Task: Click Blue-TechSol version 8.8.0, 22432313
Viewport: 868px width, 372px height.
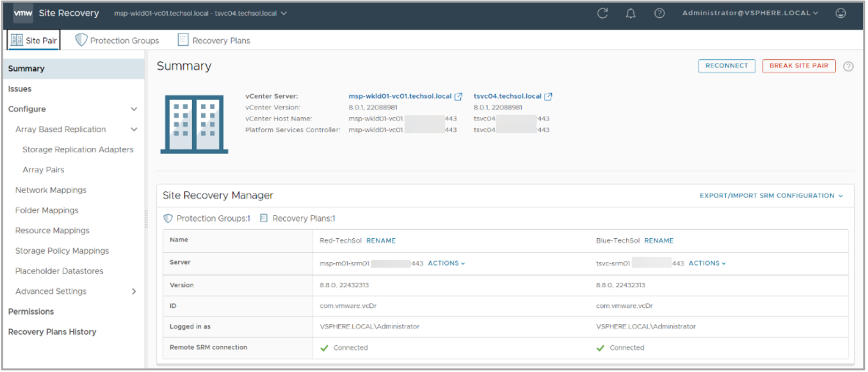Action: [x=620, y=285]
